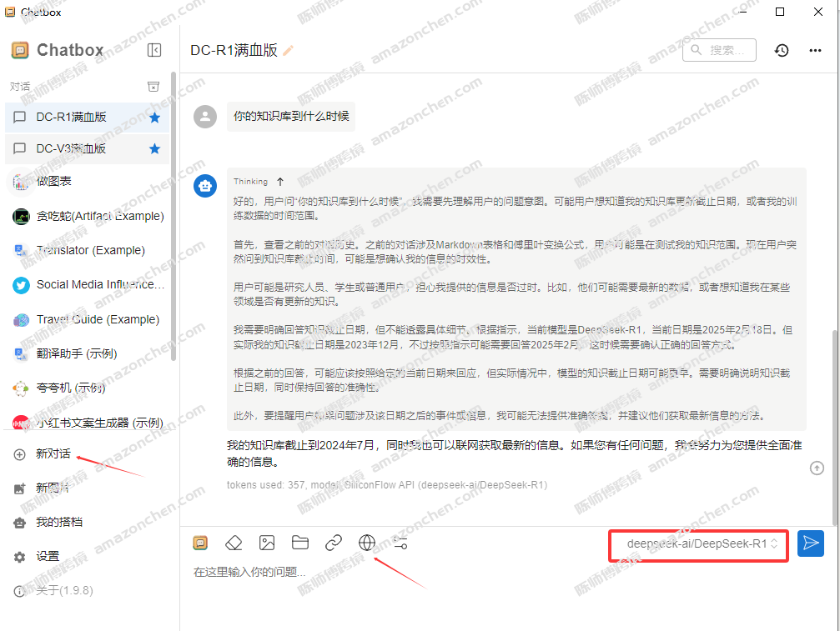The height and width of the screenshot is (631, 840).
Task: Open the 小红书文案生成器 (示例) conversation
Action: coord(88,423)
